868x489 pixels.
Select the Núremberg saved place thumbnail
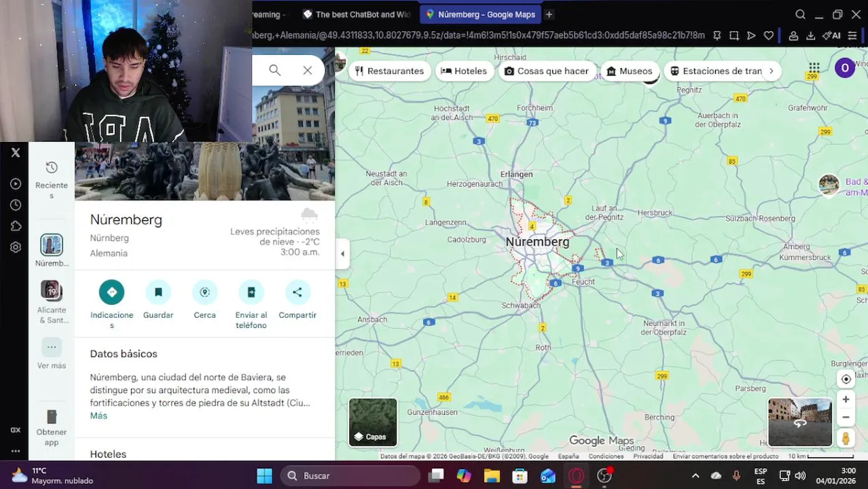[52, 244]
